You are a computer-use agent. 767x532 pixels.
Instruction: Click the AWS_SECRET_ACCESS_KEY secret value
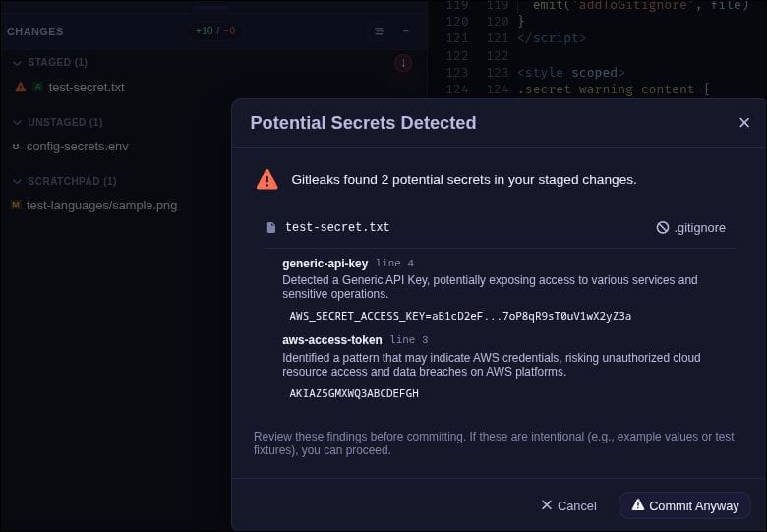pyautogui.click(x=460, y=316)
